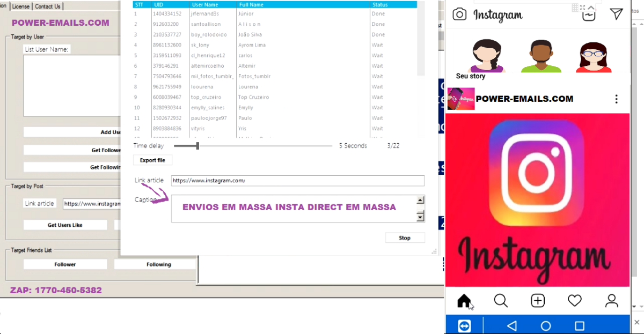Click the full name cell 'Ayrom Lima'

point(252,45)
